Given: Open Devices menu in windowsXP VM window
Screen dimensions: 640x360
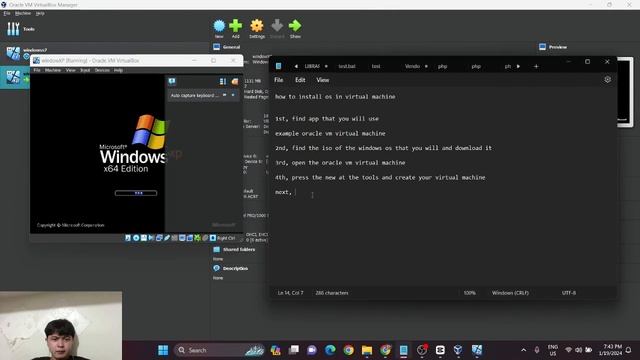Looking at the screenshot, I should (x=102, y=70).
